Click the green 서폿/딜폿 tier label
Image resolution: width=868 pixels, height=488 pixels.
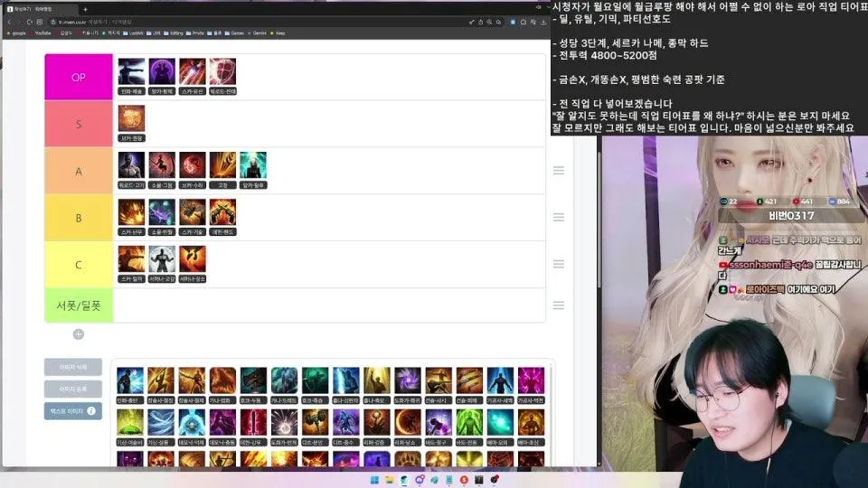point(79,305)
